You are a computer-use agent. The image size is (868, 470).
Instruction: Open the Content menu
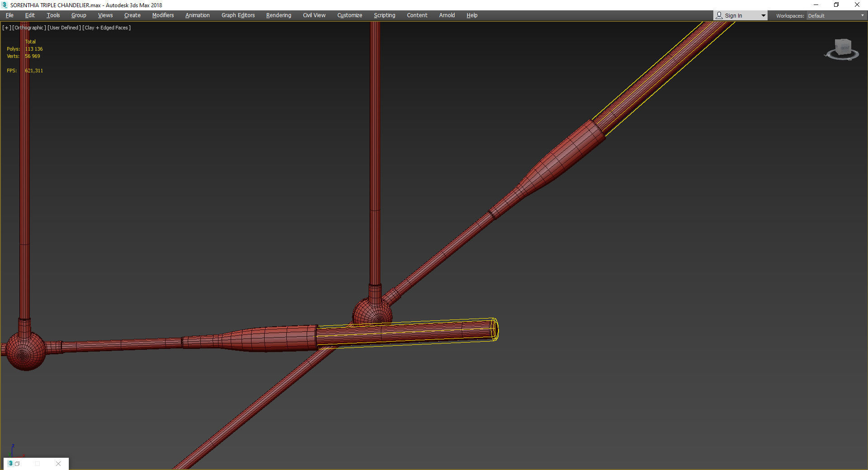pyautogui.click(x=417, y=15)
